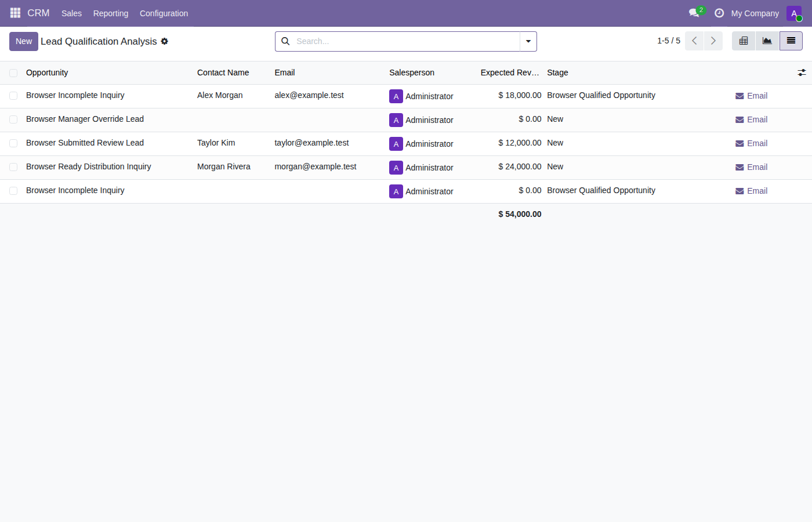
Task: Switch to the graph view
Action: pyautogui.click(x=767, y=41)
